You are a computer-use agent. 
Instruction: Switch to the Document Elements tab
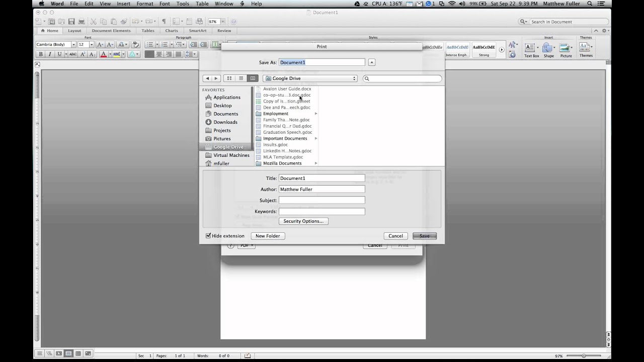pos(111,31)
